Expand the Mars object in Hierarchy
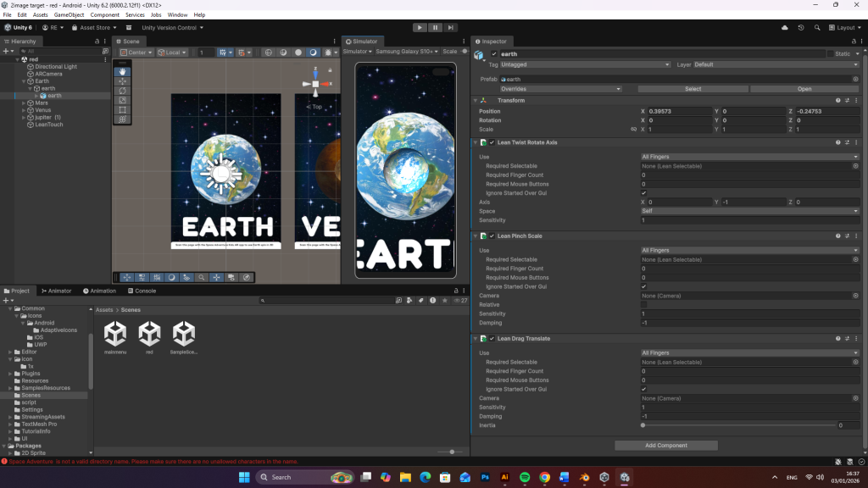This screenshot has height=488, width=868. tap(23, 103)
